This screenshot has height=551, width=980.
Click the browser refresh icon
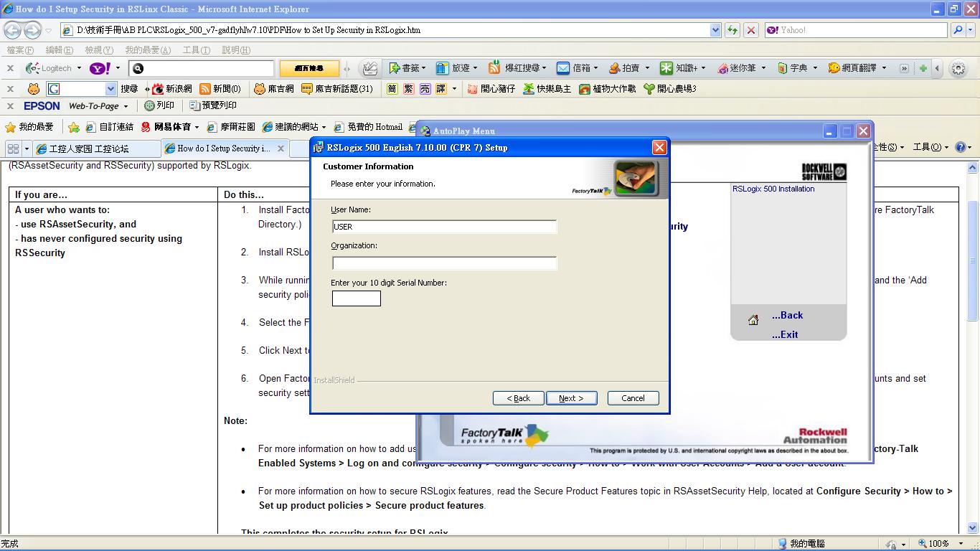(732, 30)
